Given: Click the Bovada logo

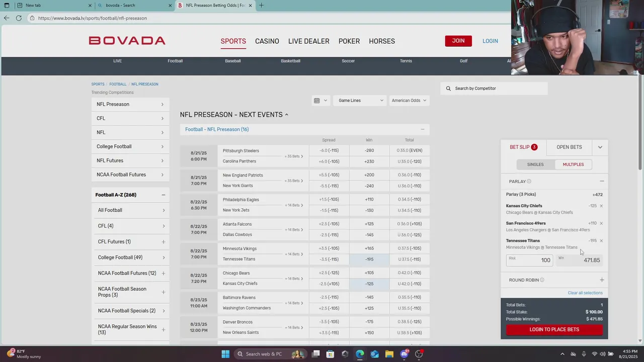Looking at the screenshot, I should 127,41.
